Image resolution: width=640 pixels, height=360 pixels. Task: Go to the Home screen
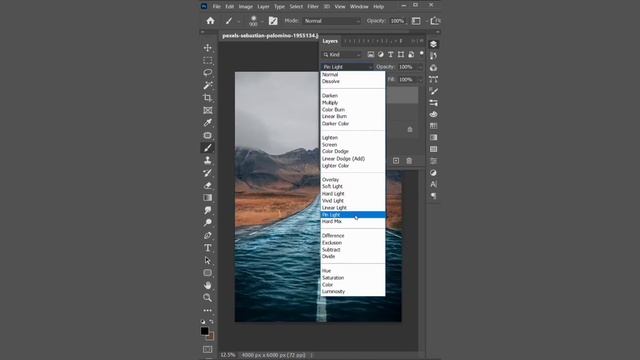pos(210,20)
